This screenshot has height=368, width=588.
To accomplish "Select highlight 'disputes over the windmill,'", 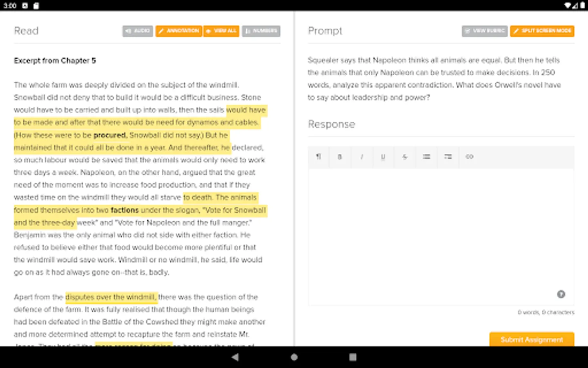I will (111, 297).
